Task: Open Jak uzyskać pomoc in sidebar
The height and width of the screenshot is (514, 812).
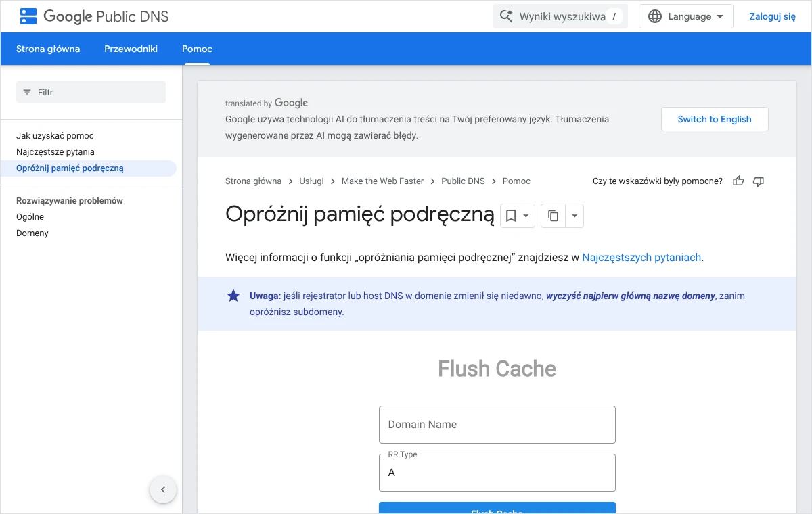Action: [55, 136]
